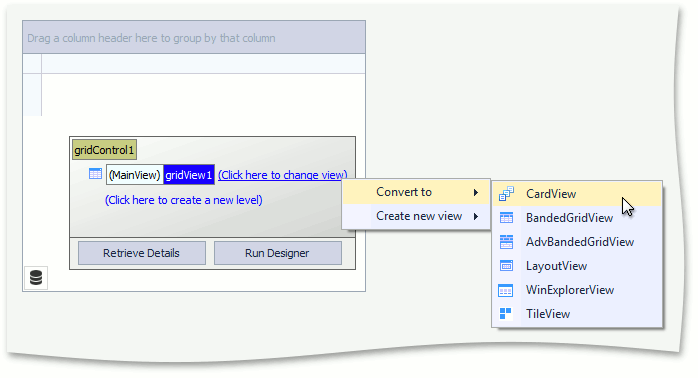
Task: Click the BandedGridView icon
Action: click(x=506, y=218)
